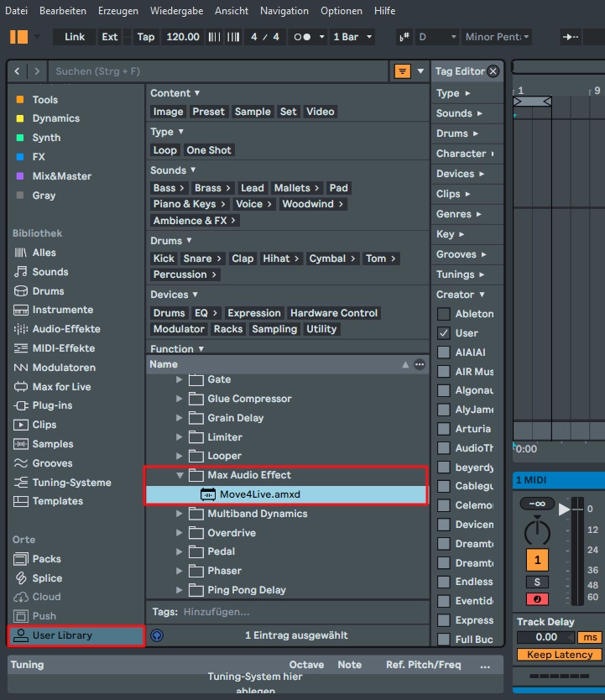Open the Grooves category
605x700 pixels.
pyautogui.click(x=43, y=463)
